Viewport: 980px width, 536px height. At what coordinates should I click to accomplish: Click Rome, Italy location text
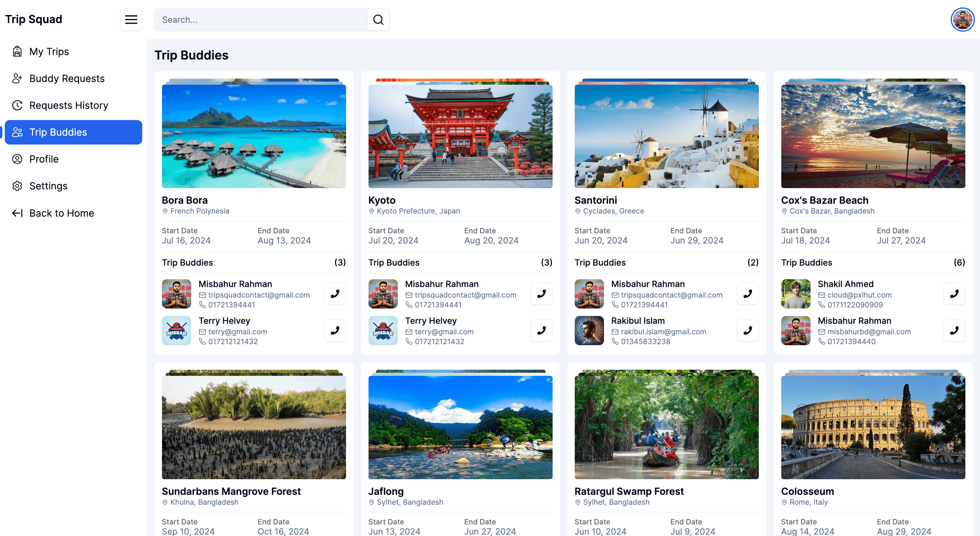(809, 502)
